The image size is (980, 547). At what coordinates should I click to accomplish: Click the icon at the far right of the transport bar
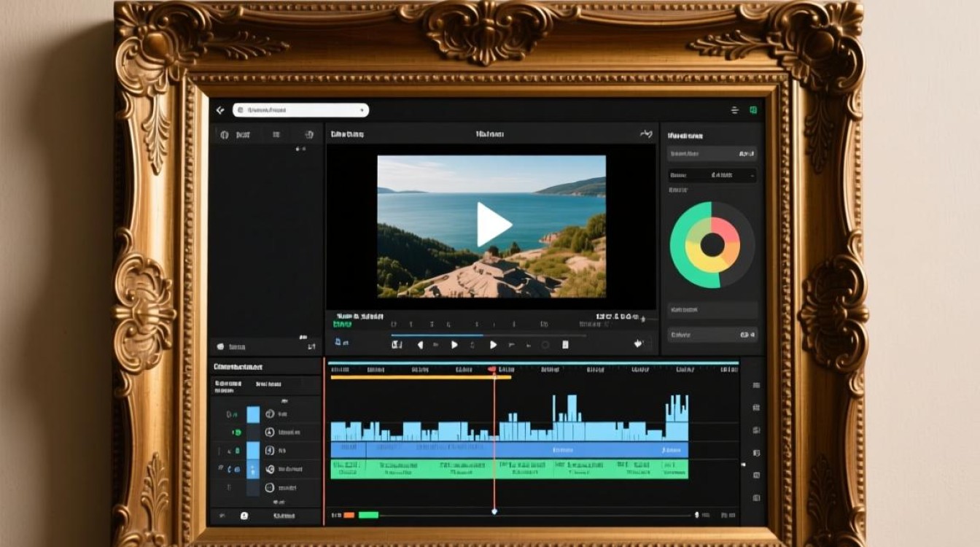pyautogui.click(x=639, y=343)
